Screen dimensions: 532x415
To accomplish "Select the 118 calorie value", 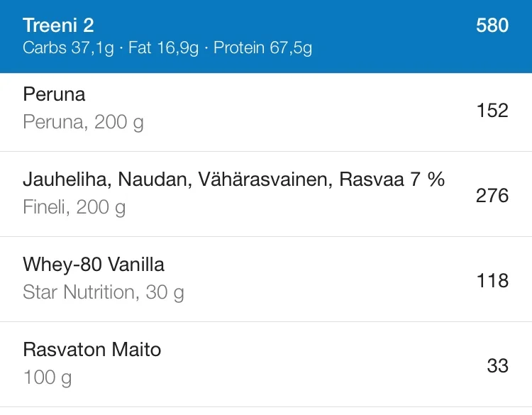I will (x=492, y=280).
